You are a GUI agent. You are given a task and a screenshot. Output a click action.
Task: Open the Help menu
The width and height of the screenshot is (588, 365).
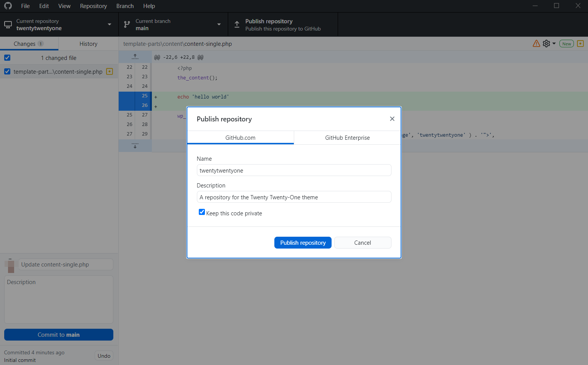click(x=149, y=6)
